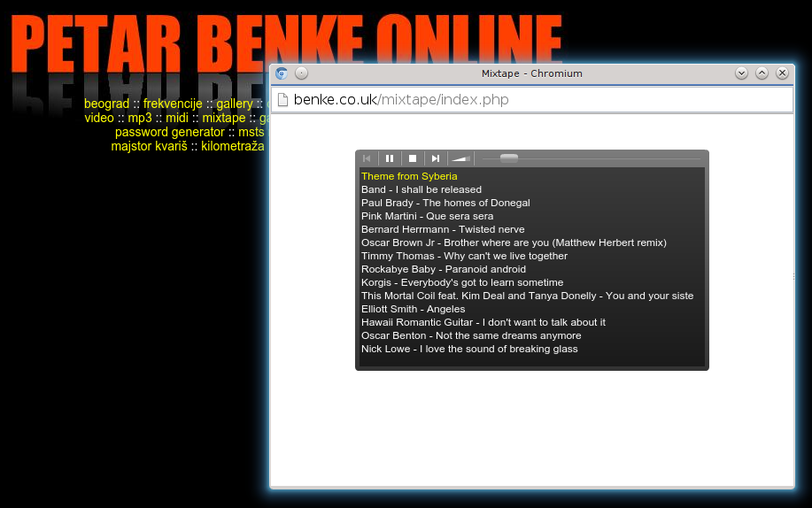This screenshot has height=508, width=812.
Task: Close the Mixtape Chromium window
Action: [782, 73]
